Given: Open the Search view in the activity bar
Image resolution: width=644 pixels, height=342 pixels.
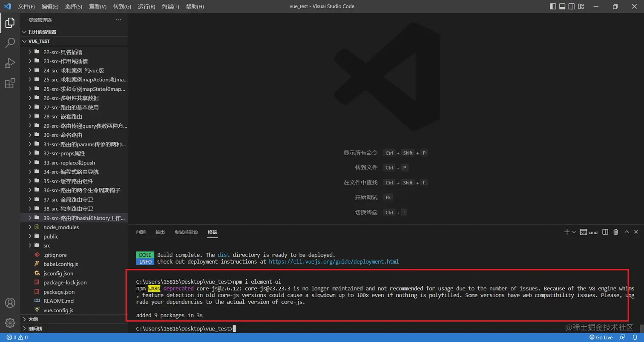Looking at the screenshot, I should pyautogui.click(x=10, y=42).
